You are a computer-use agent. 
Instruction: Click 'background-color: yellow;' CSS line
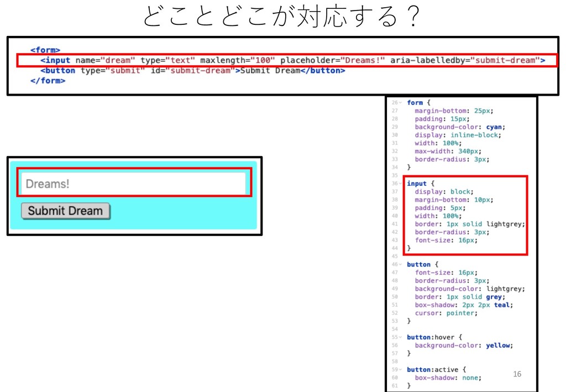pos(464,346)
